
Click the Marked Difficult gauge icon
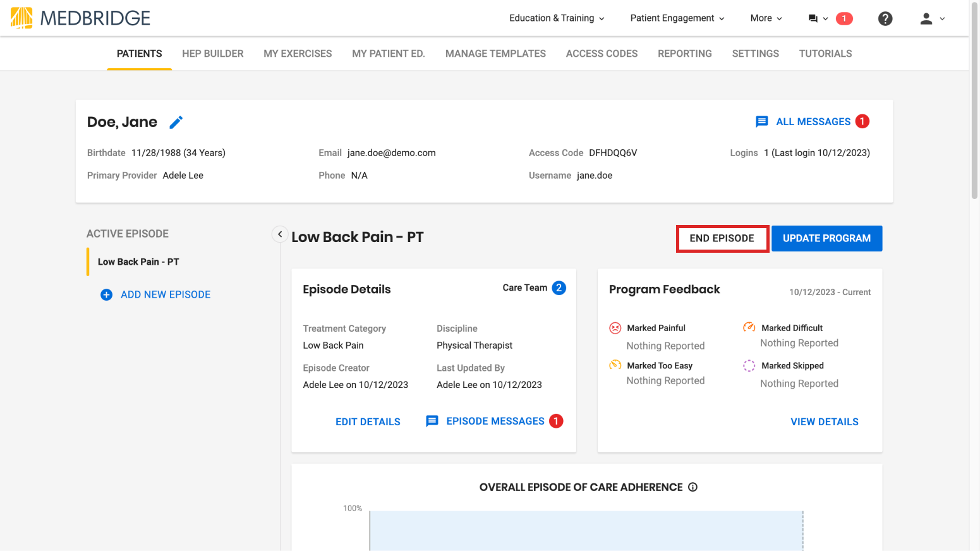coord(749,327)
